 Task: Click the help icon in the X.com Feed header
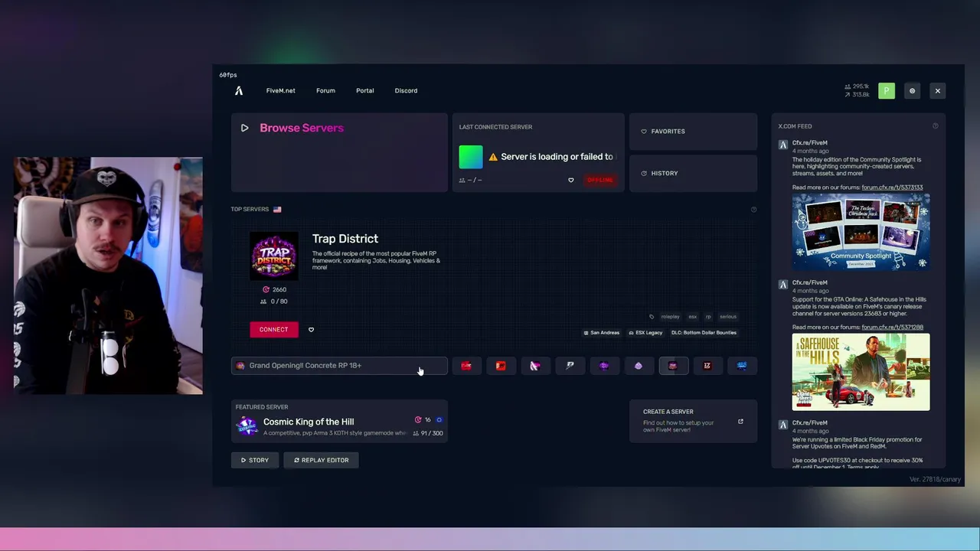[935, 126]
